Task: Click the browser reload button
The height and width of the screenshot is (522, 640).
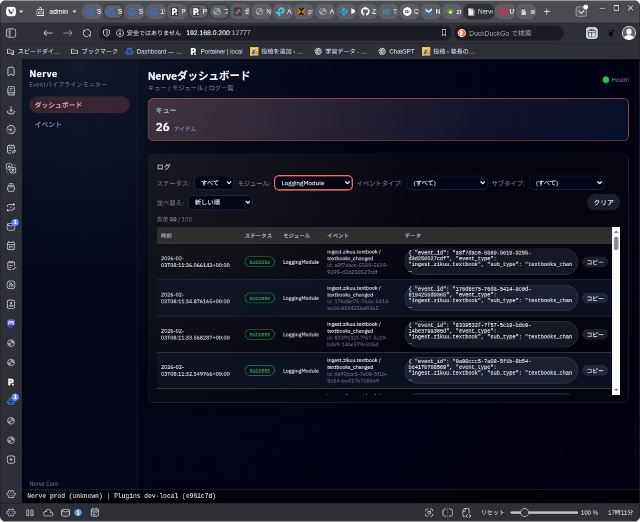Action: coord(87,32)
